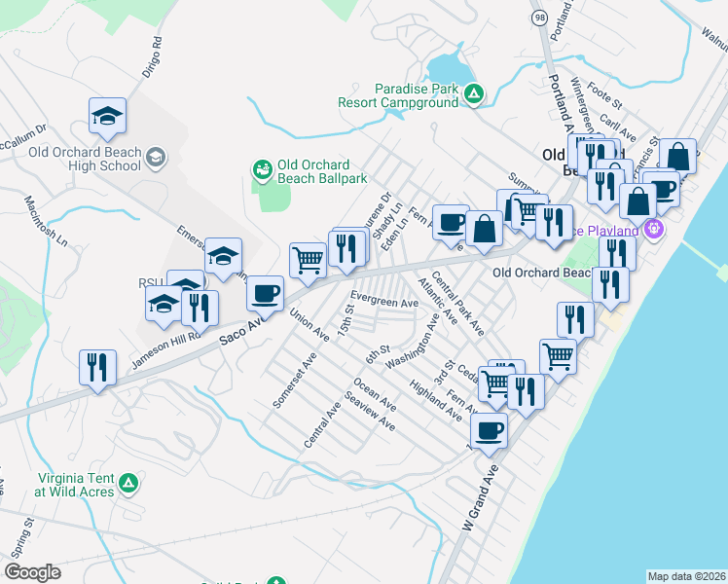Image resolution: width=728 pixels, height=584 pixels.
Task: Click the Saco Ave street label
Action: pyautogui.click(x=242, y=329)
